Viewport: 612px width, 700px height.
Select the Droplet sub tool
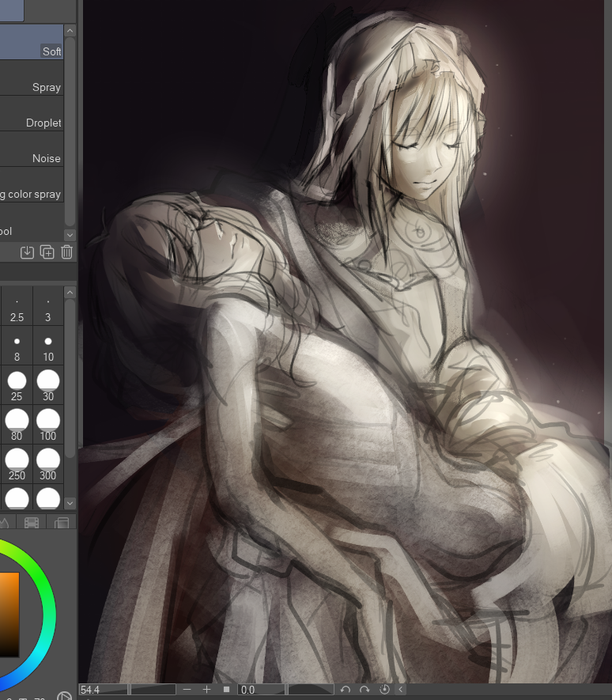coord(32,113)
